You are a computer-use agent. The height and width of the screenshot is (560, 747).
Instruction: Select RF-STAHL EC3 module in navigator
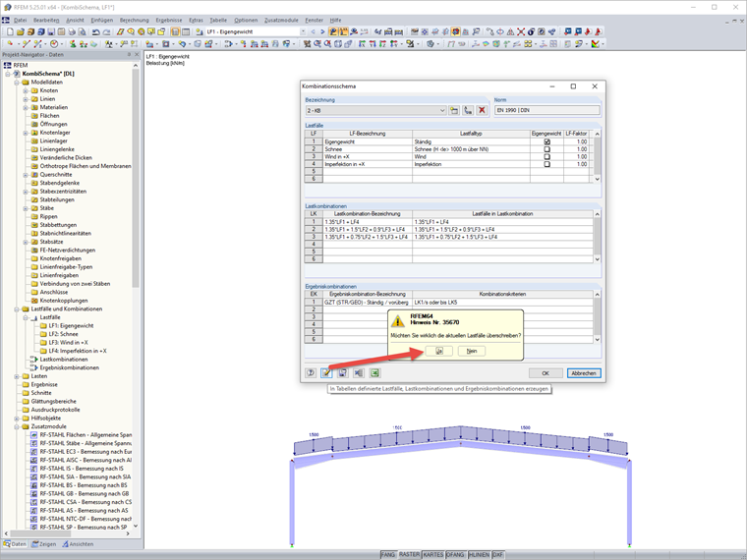tap(86, 452)
